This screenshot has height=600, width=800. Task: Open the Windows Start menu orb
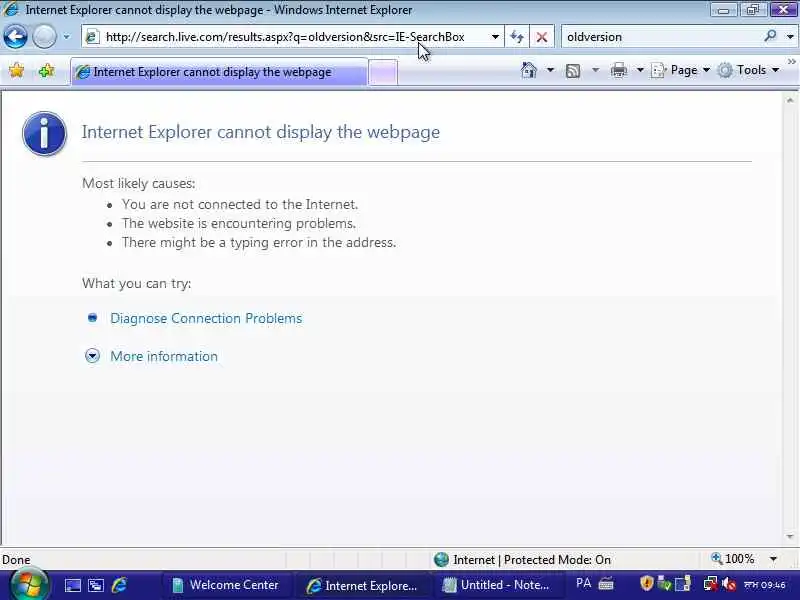pyautogui.click(x=29, y=585)
